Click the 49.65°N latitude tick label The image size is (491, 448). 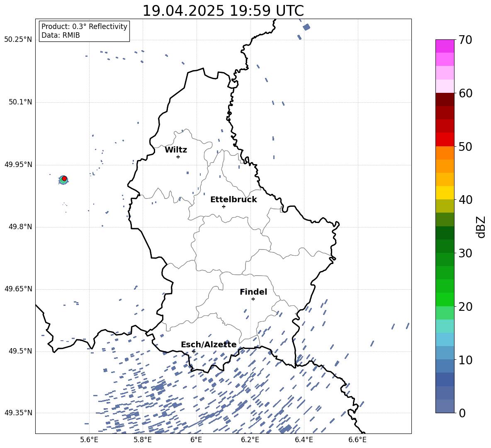18,288
